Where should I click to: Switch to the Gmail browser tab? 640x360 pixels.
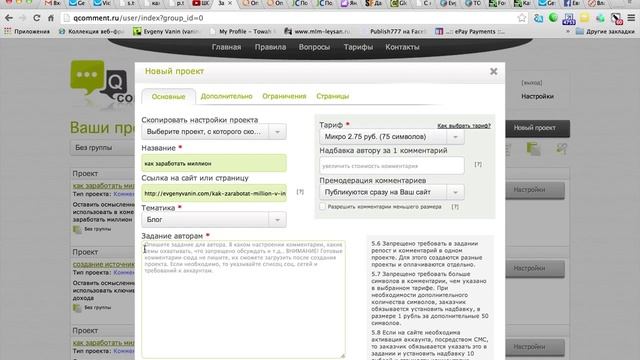(x=53, y=3)
